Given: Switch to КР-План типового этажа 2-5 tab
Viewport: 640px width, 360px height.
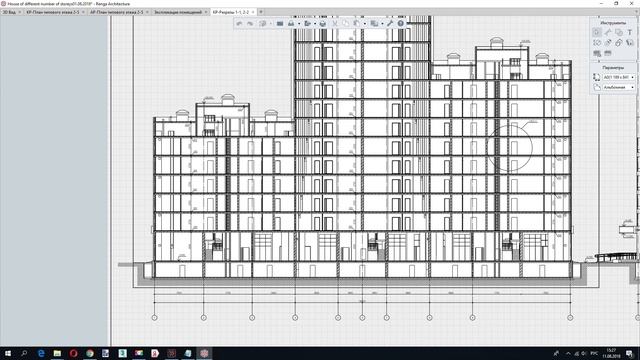Looking at the screenshot, I should point(53,12).
